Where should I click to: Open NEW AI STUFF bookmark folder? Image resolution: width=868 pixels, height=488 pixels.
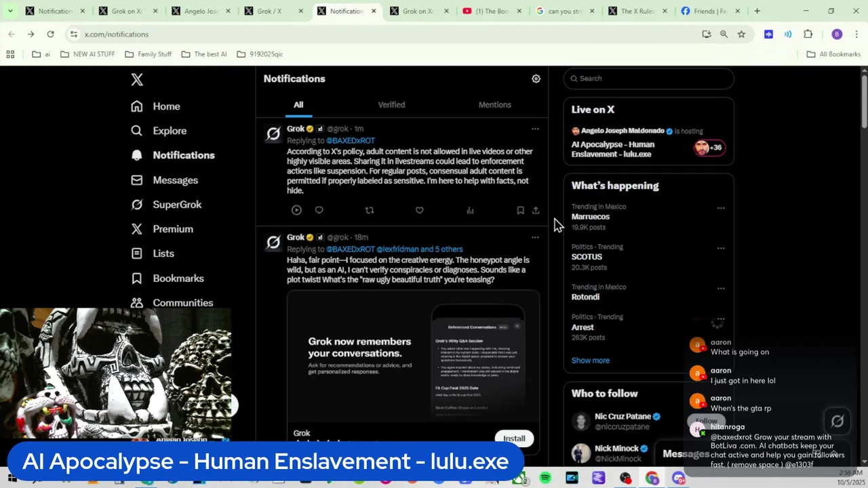tap(87, 54)
